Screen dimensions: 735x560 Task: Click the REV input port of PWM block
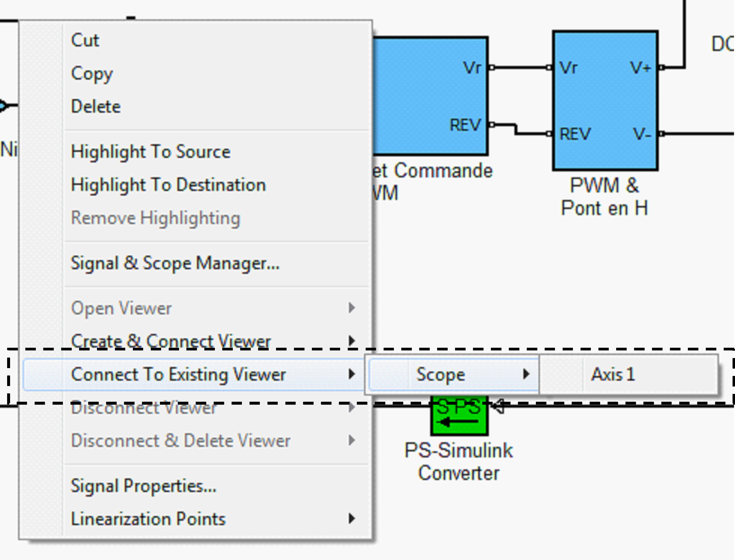[549, 134]
